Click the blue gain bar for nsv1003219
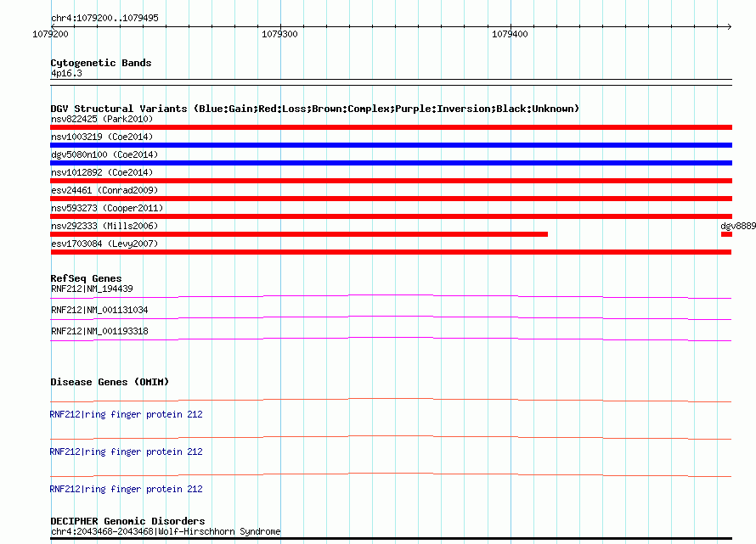 [391, 145]
